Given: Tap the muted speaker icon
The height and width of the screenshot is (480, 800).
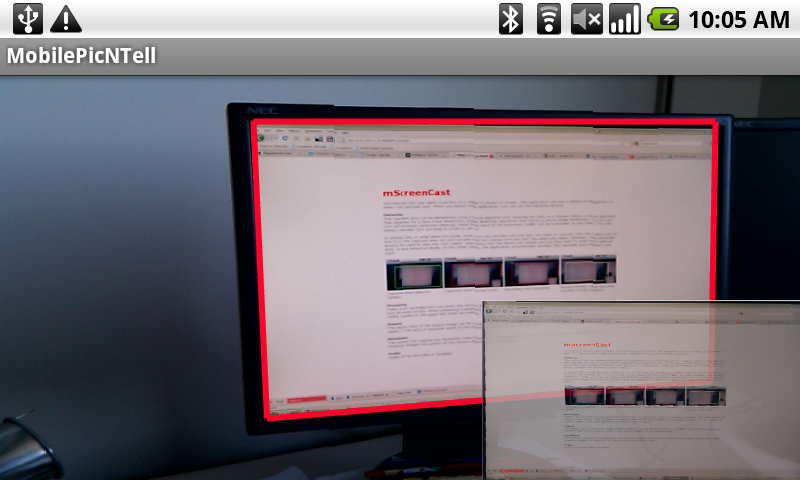Looking at the screenshot, I should 587,19.
